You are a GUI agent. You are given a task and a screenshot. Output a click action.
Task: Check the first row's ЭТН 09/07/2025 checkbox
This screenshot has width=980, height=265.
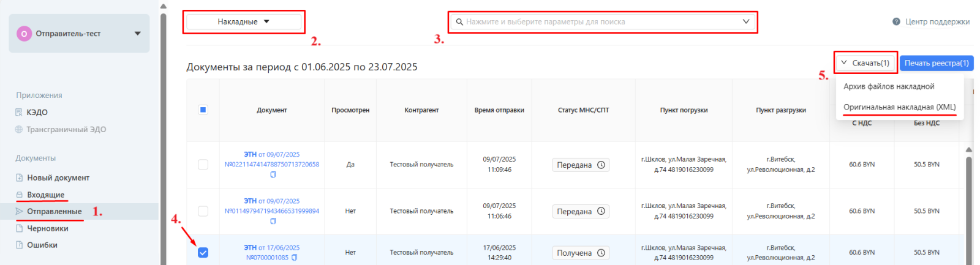(203, 165)
